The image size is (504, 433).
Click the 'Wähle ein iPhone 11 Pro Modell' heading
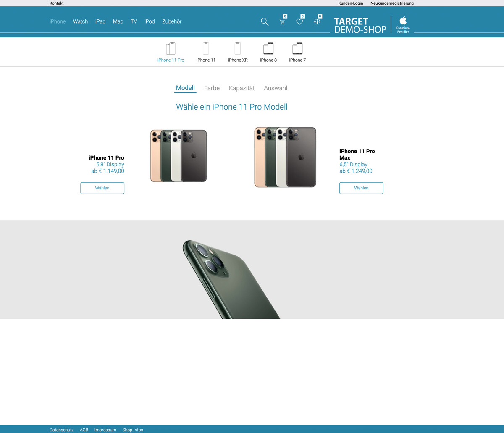(232, 107)
